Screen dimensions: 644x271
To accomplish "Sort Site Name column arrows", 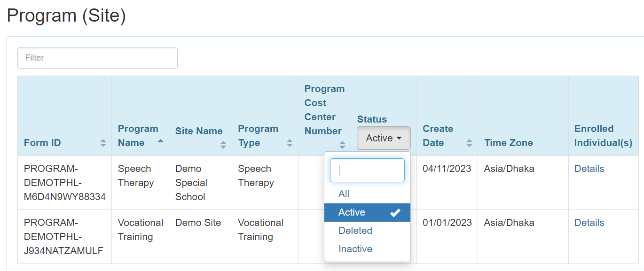I will click(x=223, y=145).
